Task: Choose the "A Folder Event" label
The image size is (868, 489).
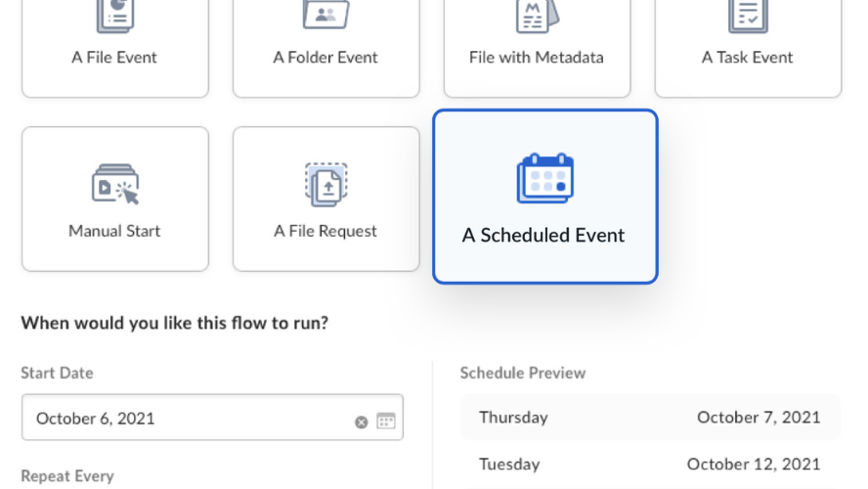Action: (325, 57)
